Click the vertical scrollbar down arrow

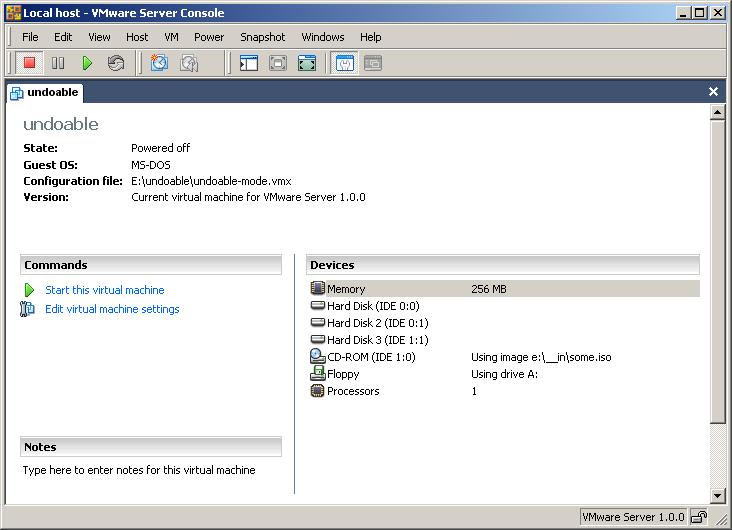(x=717, y=495)
